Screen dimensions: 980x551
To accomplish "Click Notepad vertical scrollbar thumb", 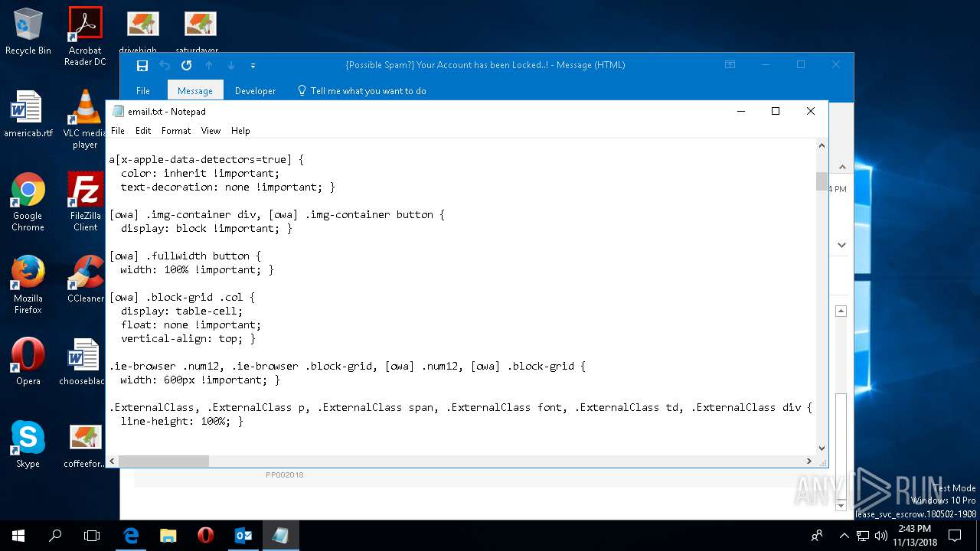I will (822, 181).
